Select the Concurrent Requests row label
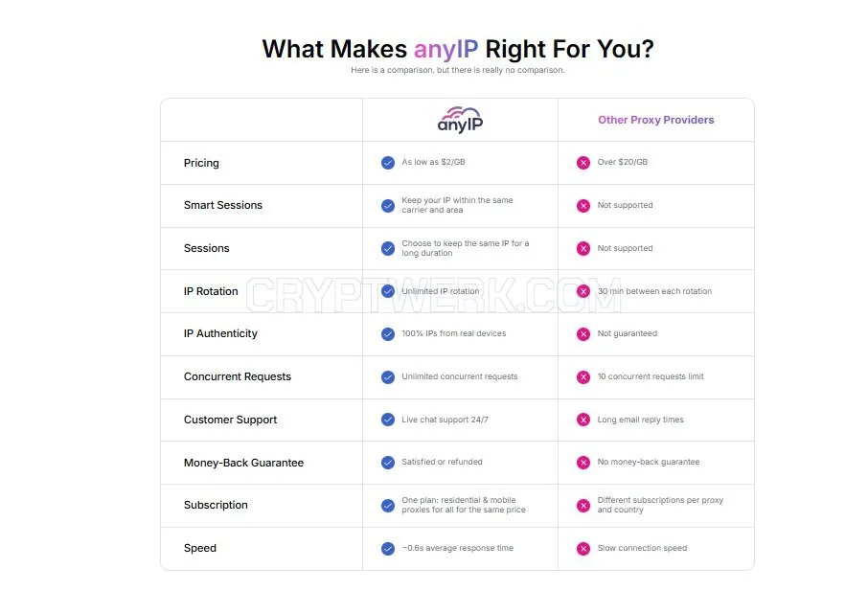 (x=238, y=376)
